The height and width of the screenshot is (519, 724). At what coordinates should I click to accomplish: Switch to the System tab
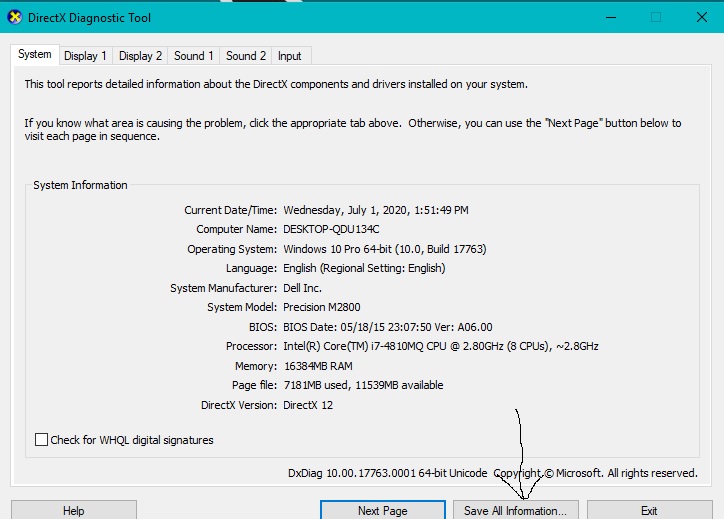click(35, 54)
